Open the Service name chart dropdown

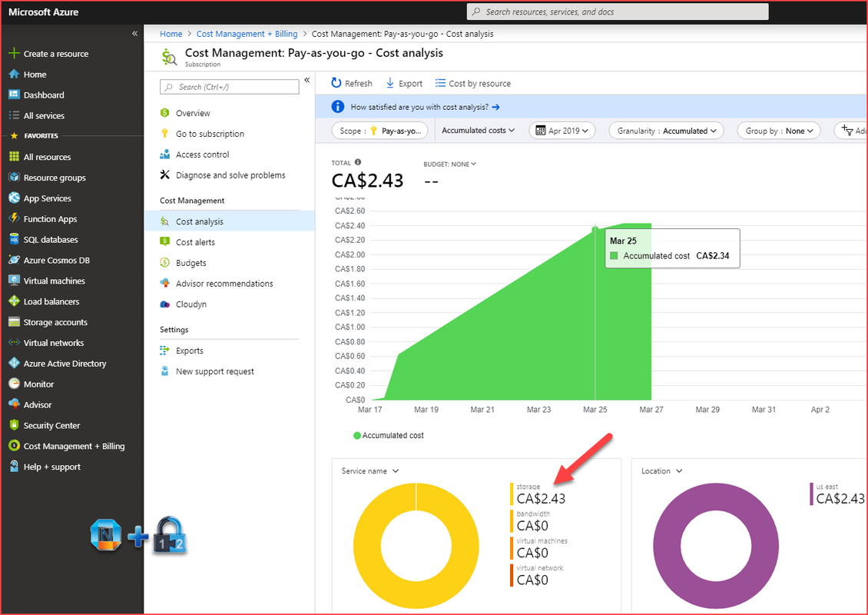tap(369, 471)
